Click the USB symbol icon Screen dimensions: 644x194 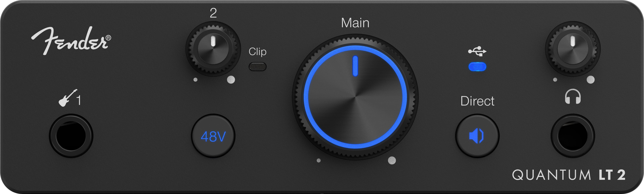(x=477, y=51)
